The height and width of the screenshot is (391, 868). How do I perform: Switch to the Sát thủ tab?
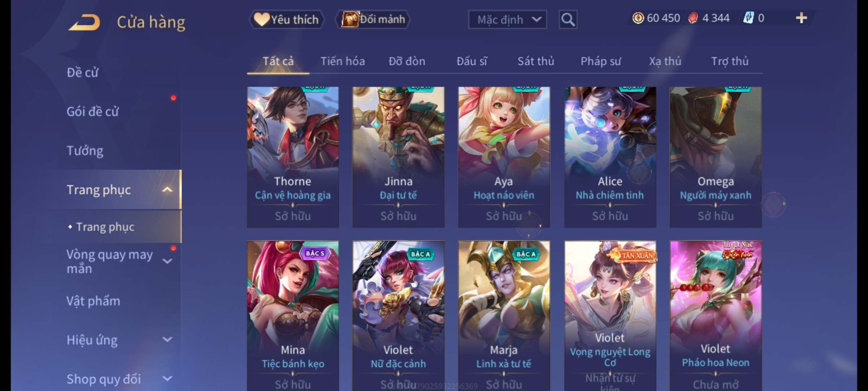click(x=536, y=61)
